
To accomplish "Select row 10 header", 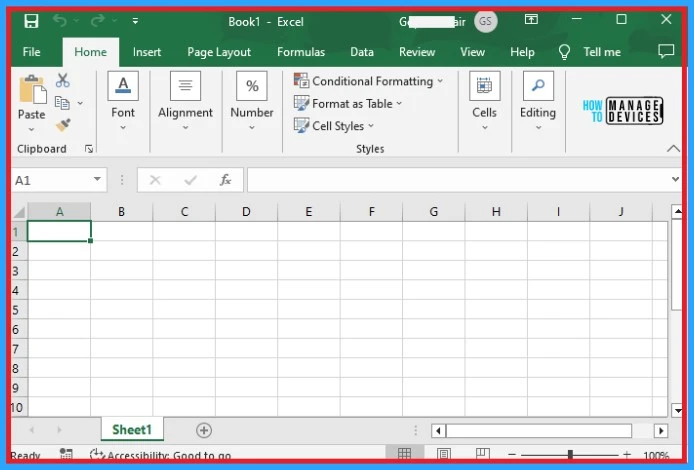I will (19, 407).
